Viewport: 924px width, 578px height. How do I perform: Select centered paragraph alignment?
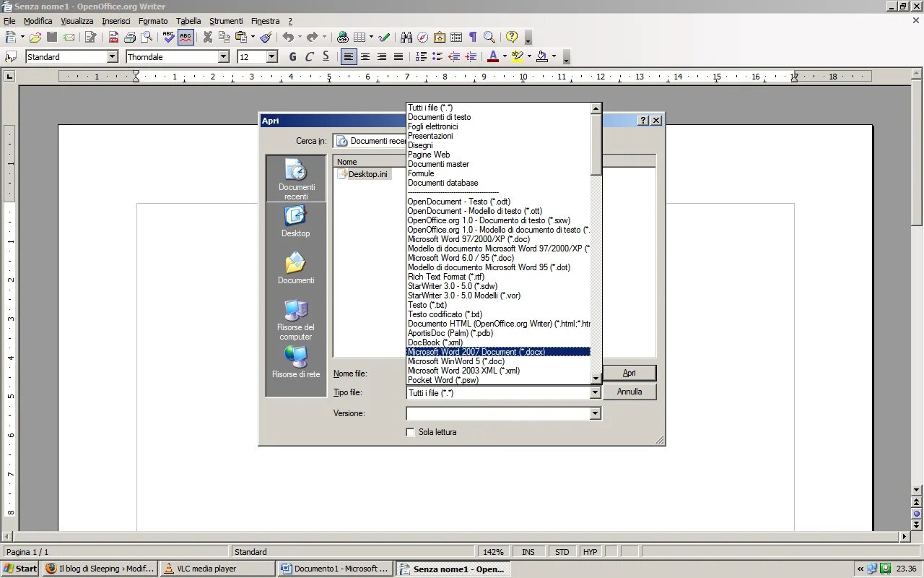click(x=365, y=56)
